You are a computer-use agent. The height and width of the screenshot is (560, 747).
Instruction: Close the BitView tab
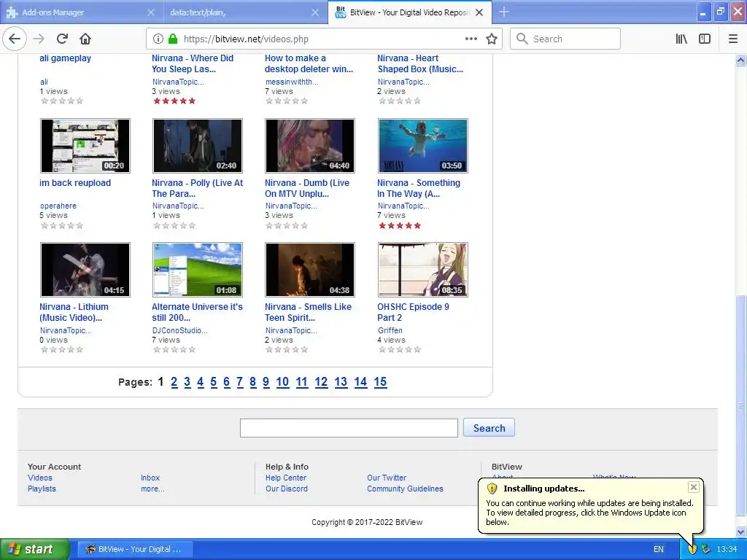pyautogui.click(x=479, y=12)
